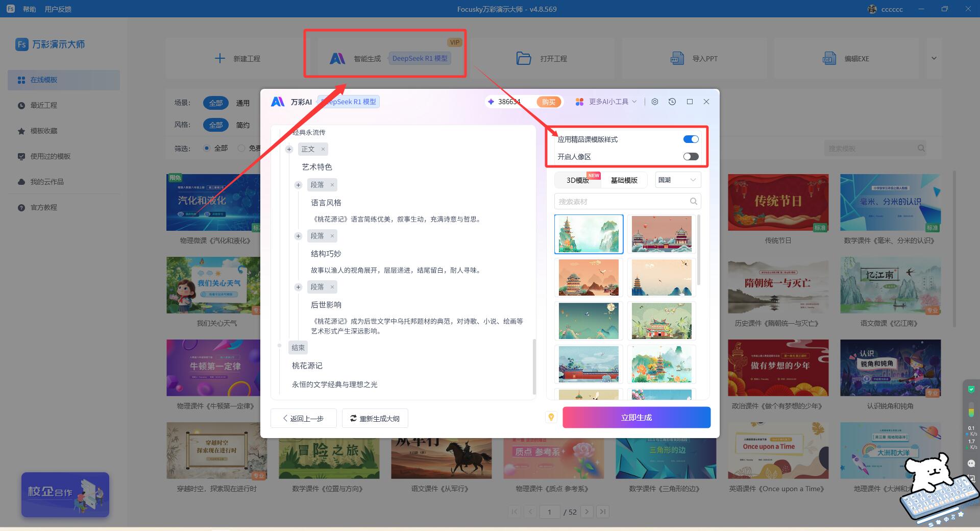Viewport: 980px width, 531px height.
Task: Click the 在线模板 grid icon
Action: (21, 80)
